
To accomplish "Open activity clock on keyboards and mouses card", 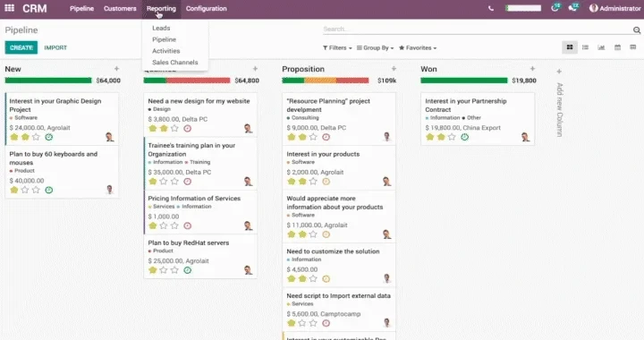I will pyautogui.click(x=49, y=190).
